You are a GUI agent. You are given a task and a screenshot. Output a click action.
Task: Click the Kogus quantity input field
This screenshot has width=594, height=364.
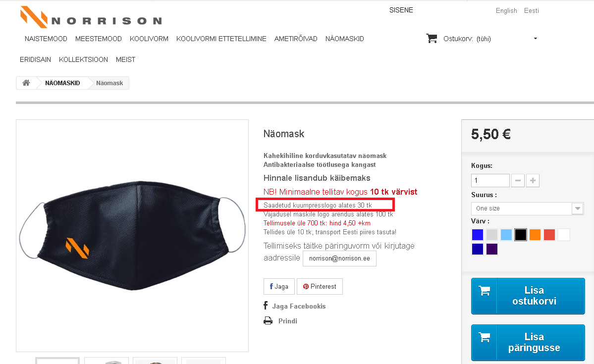click(490, 181)
